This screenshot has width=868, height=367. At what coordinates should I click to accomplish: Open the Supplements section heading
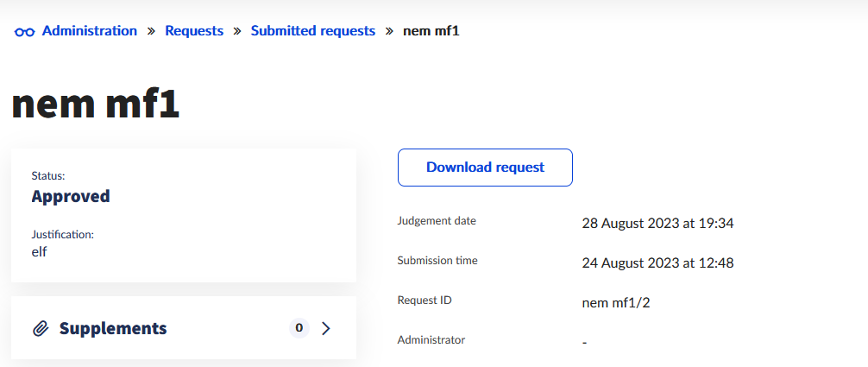(x=113, y=328)
